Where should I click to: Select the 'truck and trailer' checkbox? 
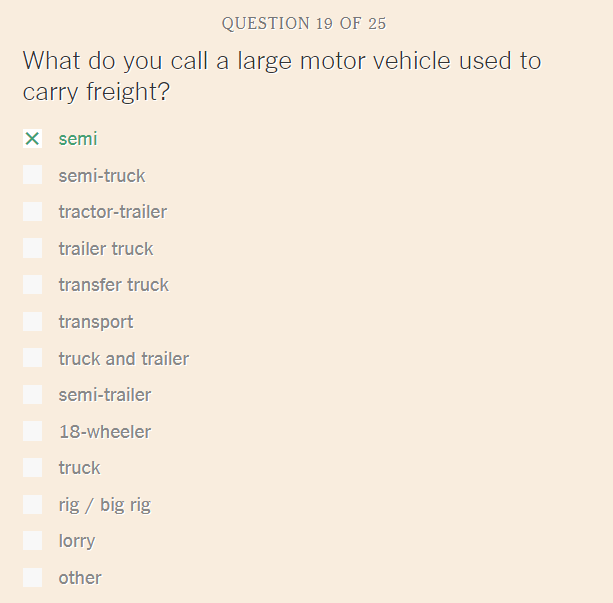(x=32, y=358)
